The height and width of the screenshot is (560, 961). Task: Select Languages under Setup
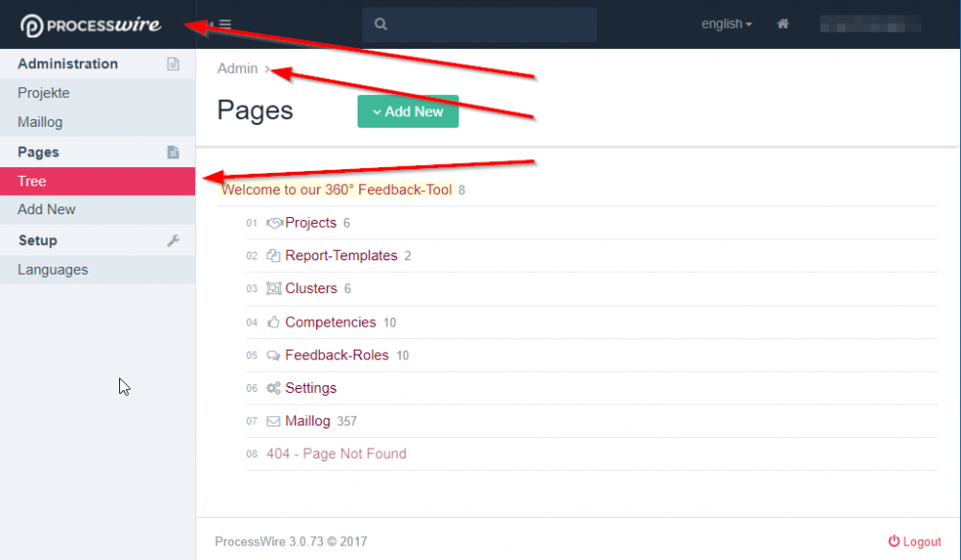pyautogui.click(x=53, y=270)
